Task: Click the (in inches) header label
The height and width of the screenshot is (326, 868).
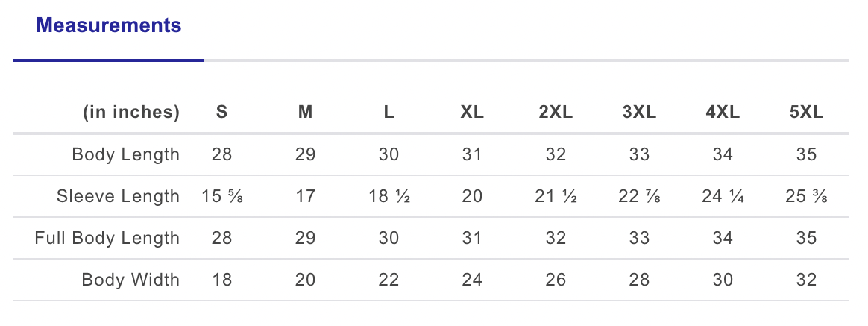Action: point(130,113)
